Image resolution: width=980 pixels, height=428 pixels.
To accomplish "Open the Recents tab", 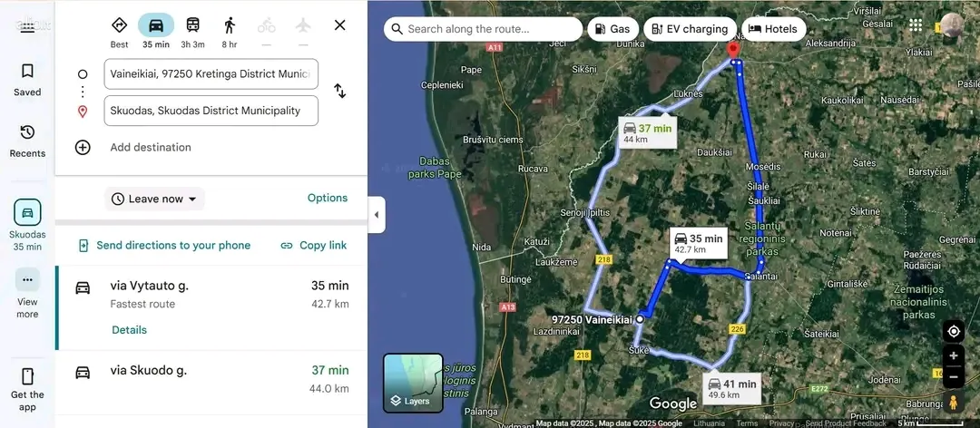I will pyautogui.click(x=27, y=141).
